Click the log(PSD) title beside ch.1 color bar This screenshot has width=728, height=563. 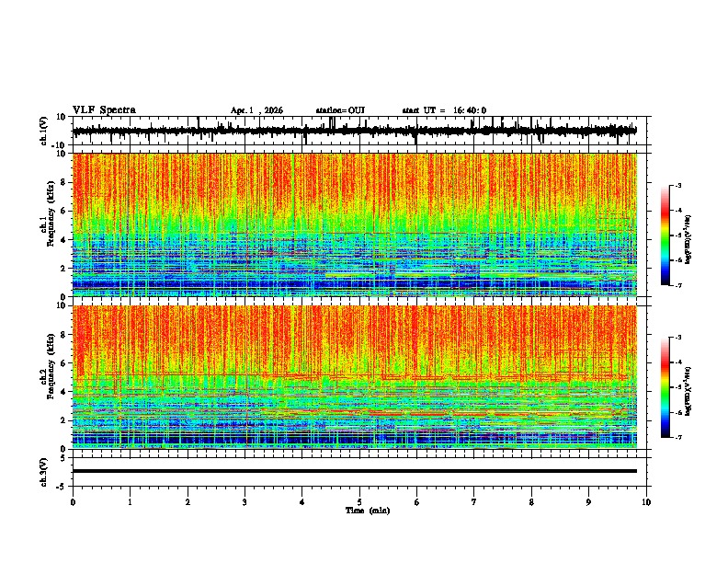click(688, 240)
